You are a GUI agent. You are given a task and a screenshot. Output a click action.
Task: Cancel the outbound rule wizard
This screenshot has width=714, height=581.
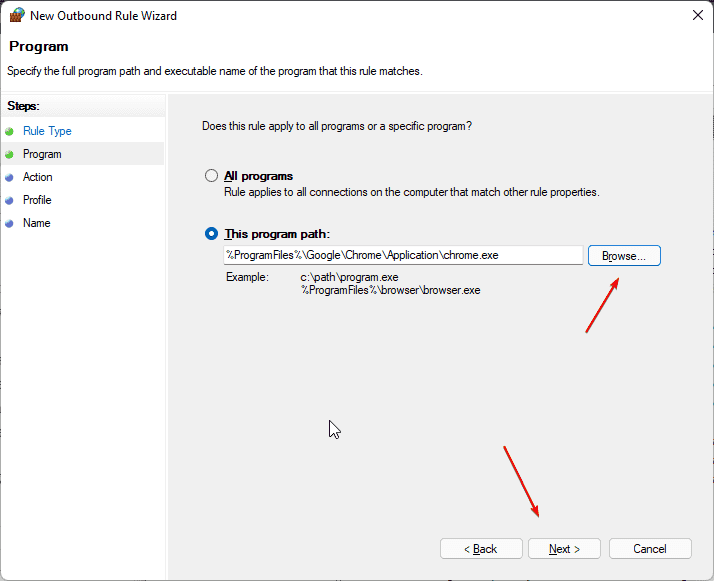pos(650,549)
